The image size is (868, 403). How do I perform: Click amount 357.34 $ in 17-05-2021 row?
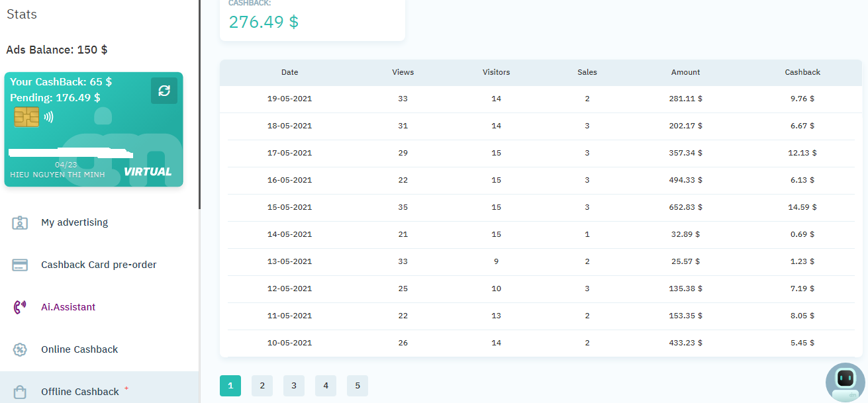tap(685, 153)
